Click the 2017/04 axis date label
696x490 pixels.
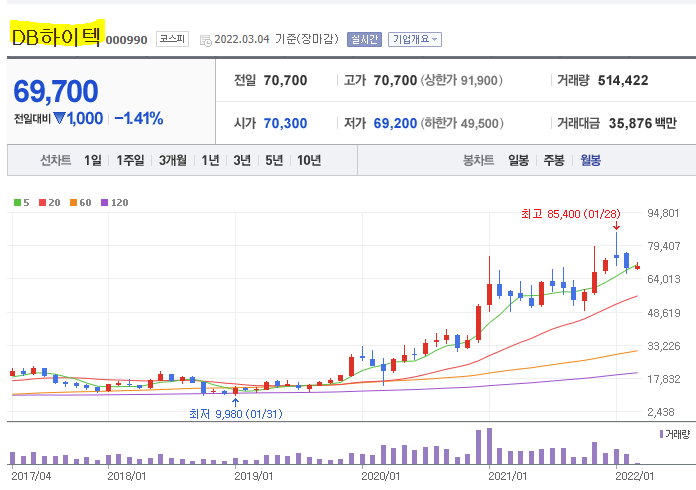pos(31,477)
